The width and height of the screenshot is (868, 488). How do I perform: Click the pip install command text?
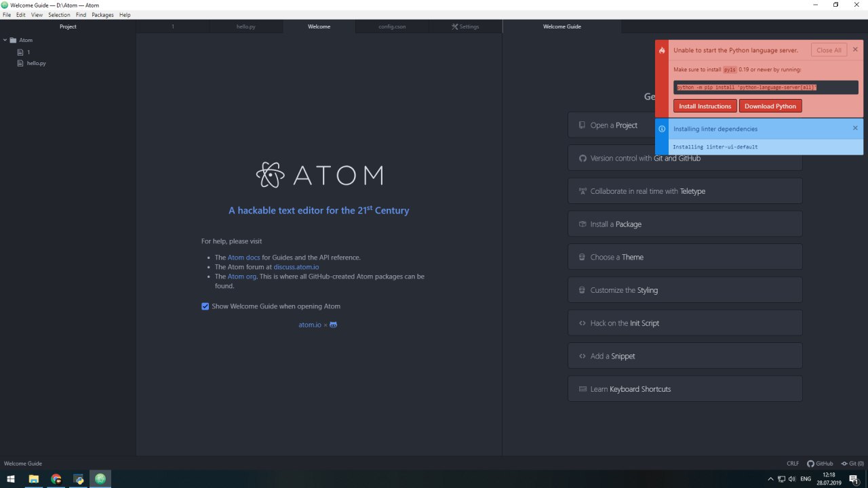pyautogui.click(x=747, y=87)
